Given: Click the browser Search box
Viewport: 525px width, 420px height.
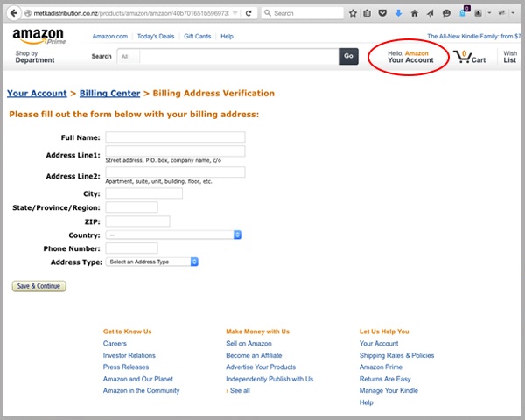Looking at the screenshot, I should (303, 13).
